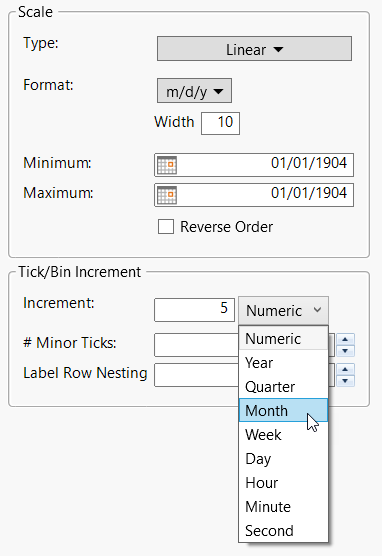Screen dimensions: 382x556
Task: Select Numeric in the dropdown list
Action: pos(283,338)
